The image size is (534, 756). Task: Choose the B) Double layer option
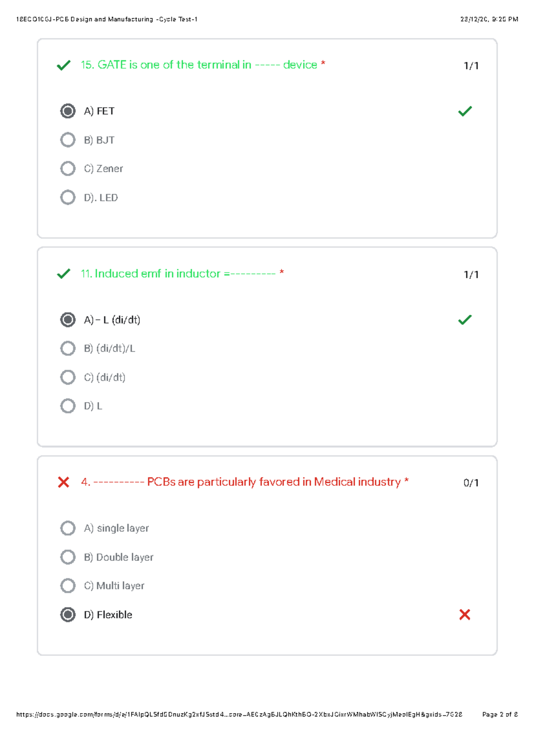[68, 557]
